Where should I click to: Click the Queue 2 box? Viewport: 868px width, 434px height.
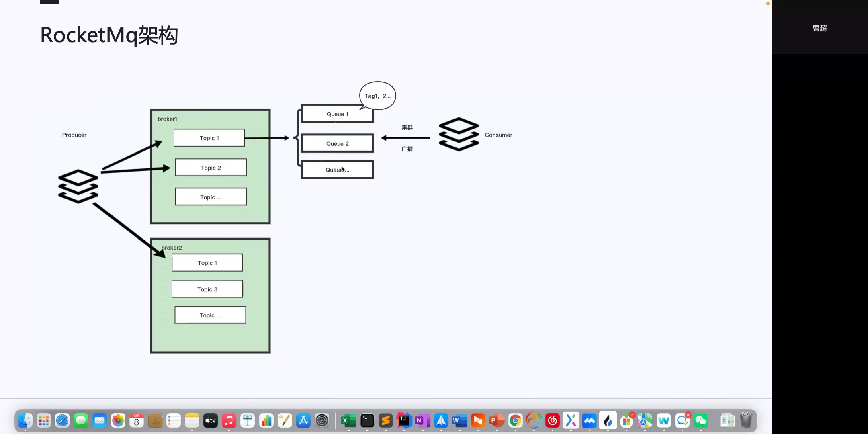click(x=338, y=143)
